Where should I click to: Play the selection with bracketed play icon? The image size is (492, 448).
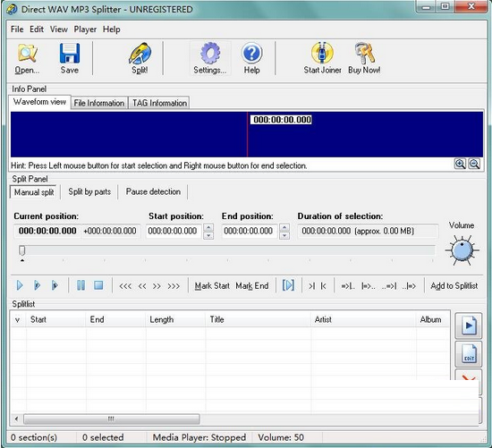[x=288, y=285]
